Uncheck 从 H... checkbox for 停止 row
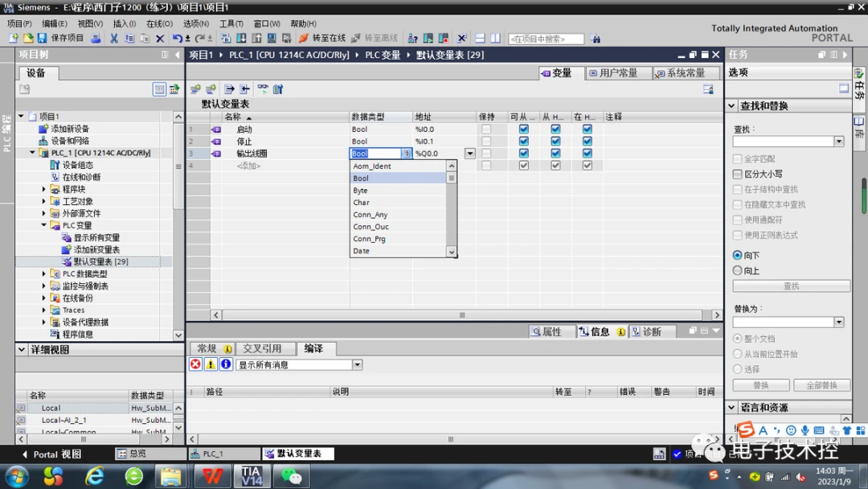Image resolution: width=868 pixels, height=489 pixels. (555, 142)
